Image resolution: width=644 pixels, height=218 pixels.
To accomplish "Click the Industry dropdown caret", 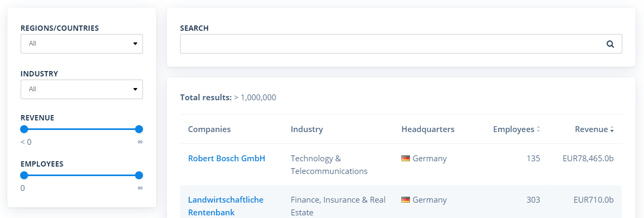I will pos(135,89).
